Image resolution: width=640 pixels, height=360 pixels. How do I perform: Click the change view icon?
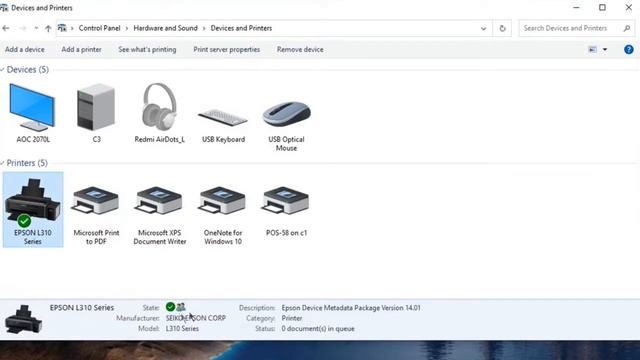tap(593, 49)
